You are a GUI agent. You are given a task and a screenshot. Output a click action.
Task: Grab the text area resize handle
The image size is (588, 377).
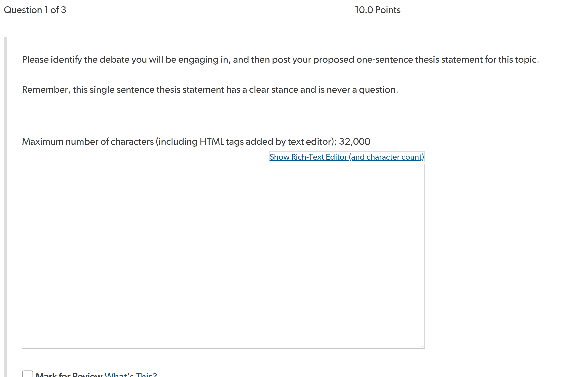click(x=421, y=345)
